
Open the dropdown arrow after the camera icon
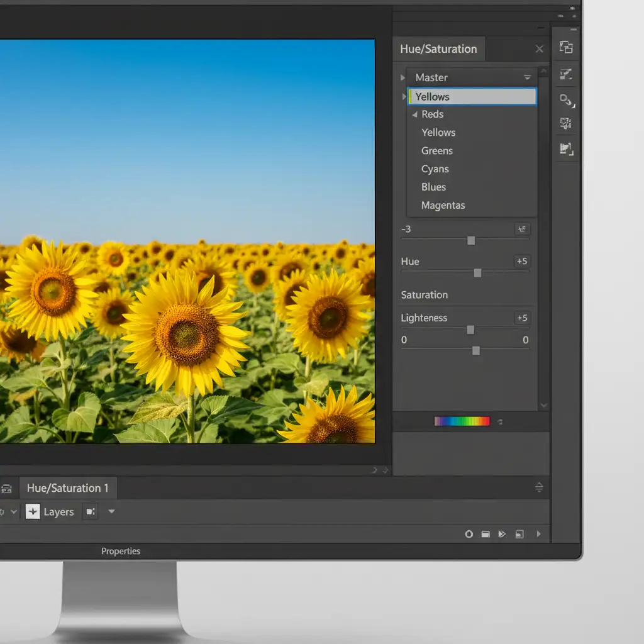tap(111, 512)
